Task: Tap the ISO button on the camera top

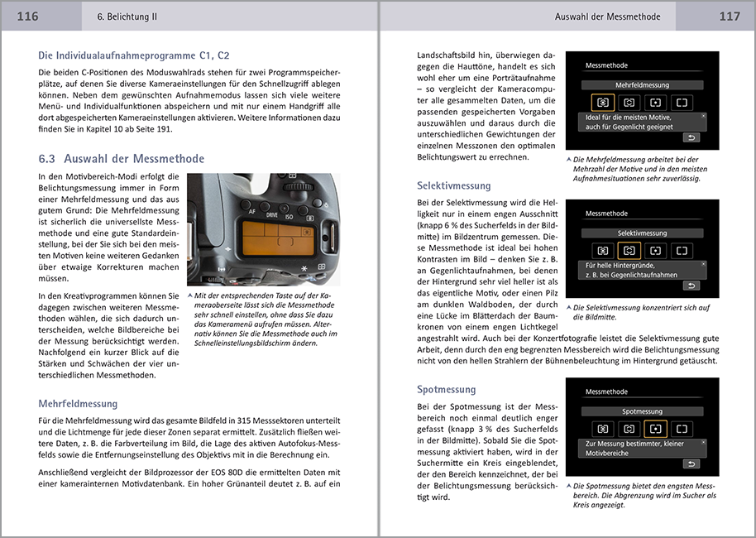Action: point(284,209)
